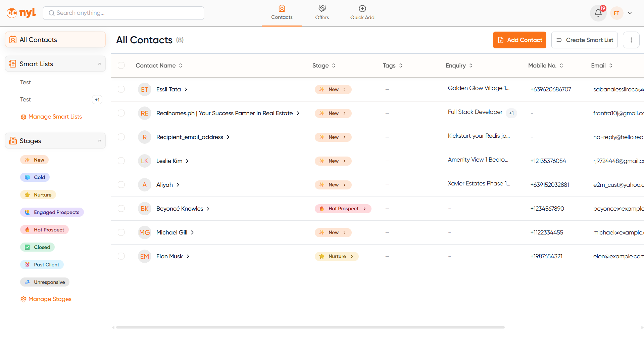The width and height of the screenshot is (644, 346).
Task: Select All Contacts in the sidebar
Action: click(x=55, y=40)
